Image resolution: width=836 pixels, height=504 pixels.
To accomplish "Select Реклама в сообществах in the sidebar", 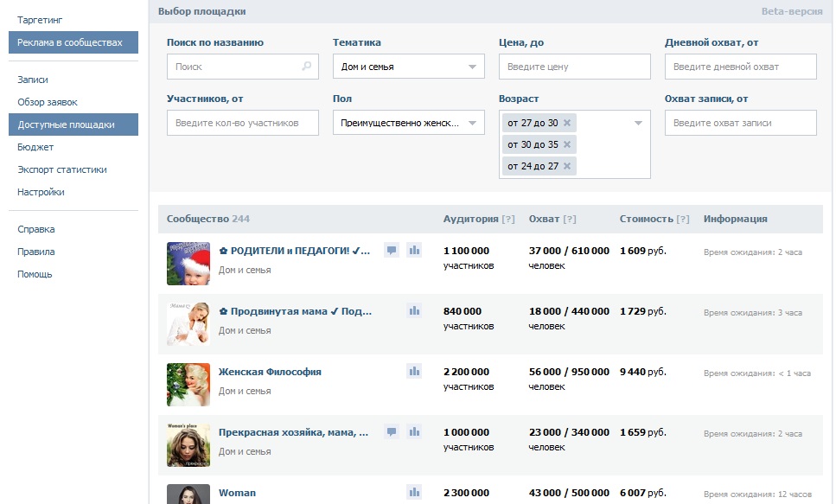I will pos(73,42).
